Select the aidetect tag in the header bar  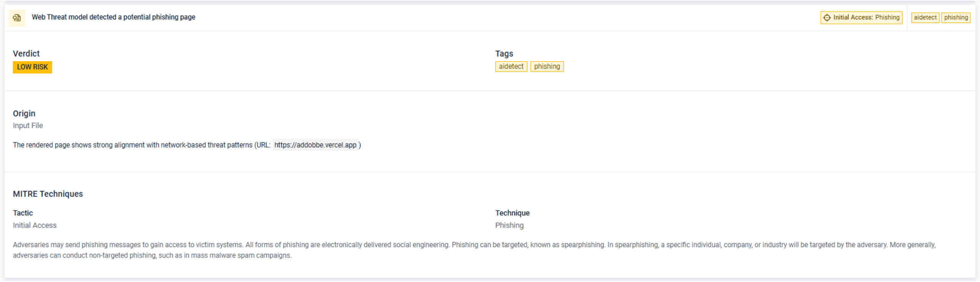925,18
